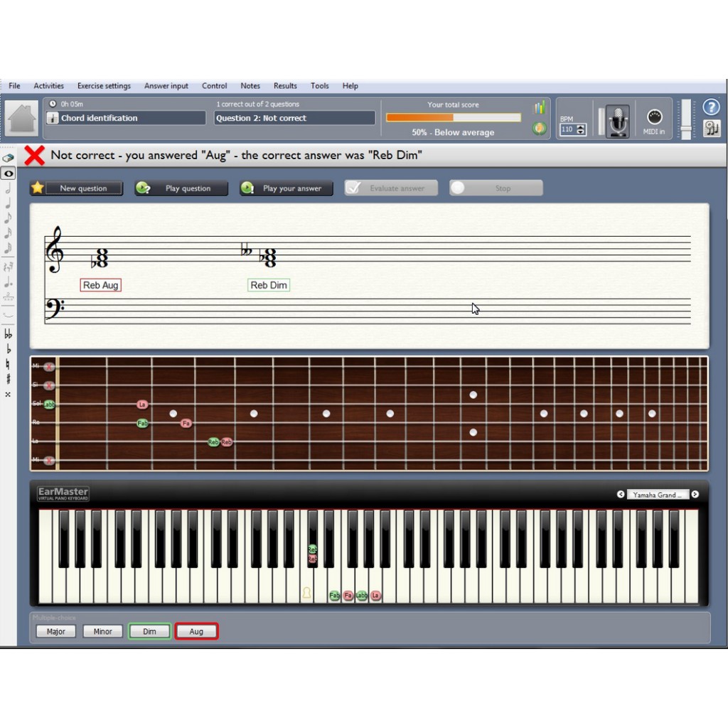This screenshot has height=728, width=728.
Task: Click the Home house icon
Action: pyautogui.click(x=21, y=119)
